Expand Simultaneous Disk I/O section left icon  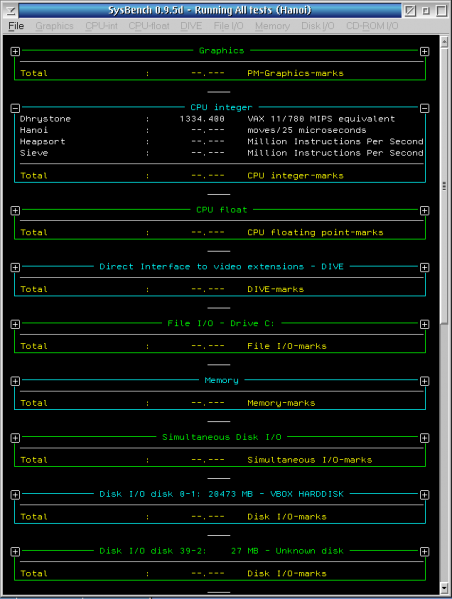pos(15,438)
